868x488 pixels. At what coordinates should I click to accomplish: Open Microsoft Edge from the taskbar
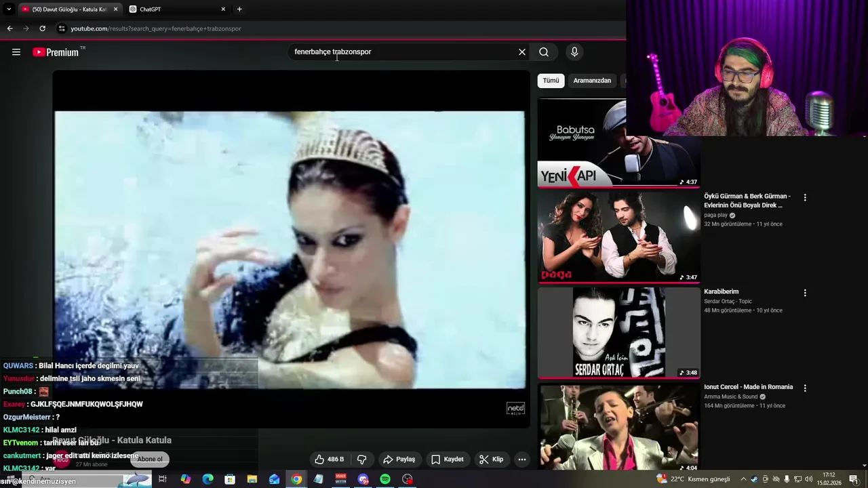[208, 479]
